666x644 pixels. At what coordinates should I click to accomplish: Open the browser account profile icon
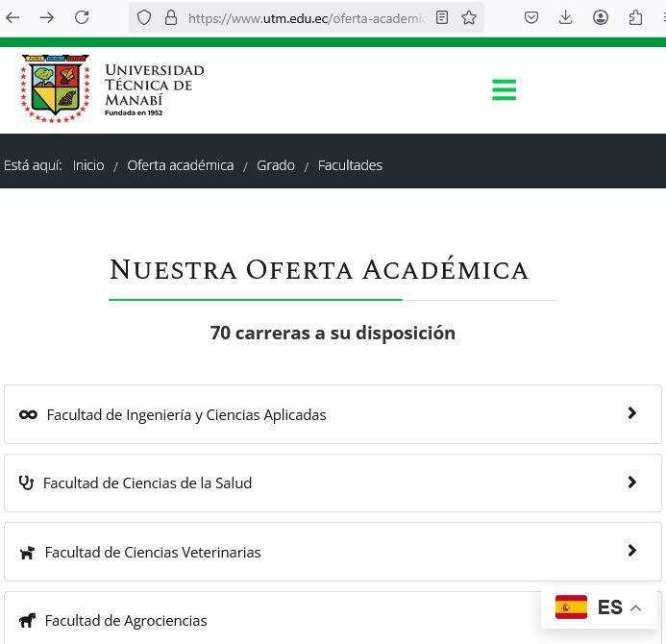(x=600, y=17)
